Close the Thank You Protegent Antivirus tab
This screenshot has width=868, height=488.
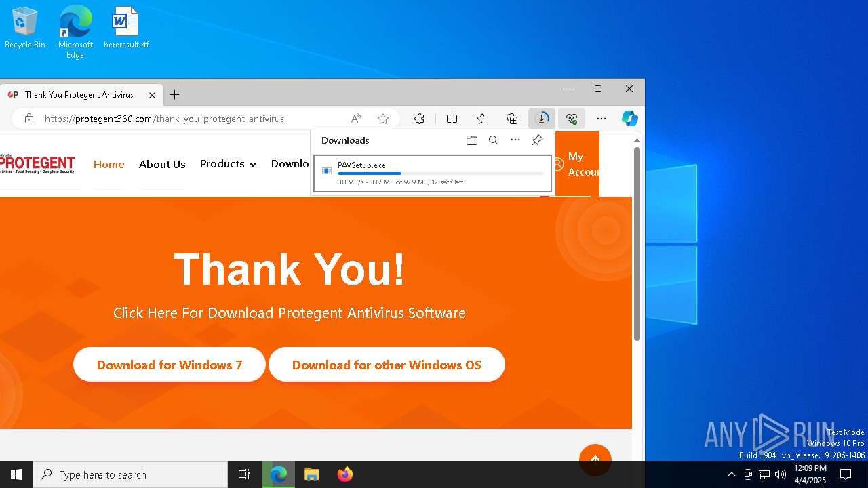pos(153,95)
